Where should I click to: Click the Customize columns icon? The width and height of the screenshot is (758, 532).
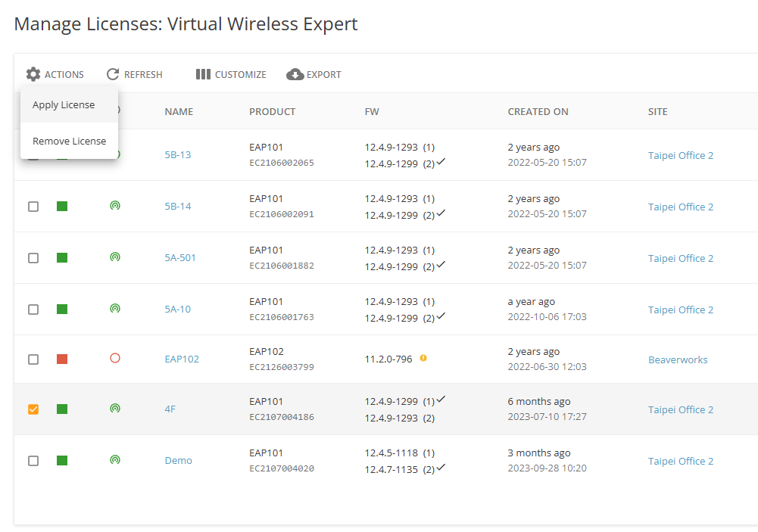(203, 74)
